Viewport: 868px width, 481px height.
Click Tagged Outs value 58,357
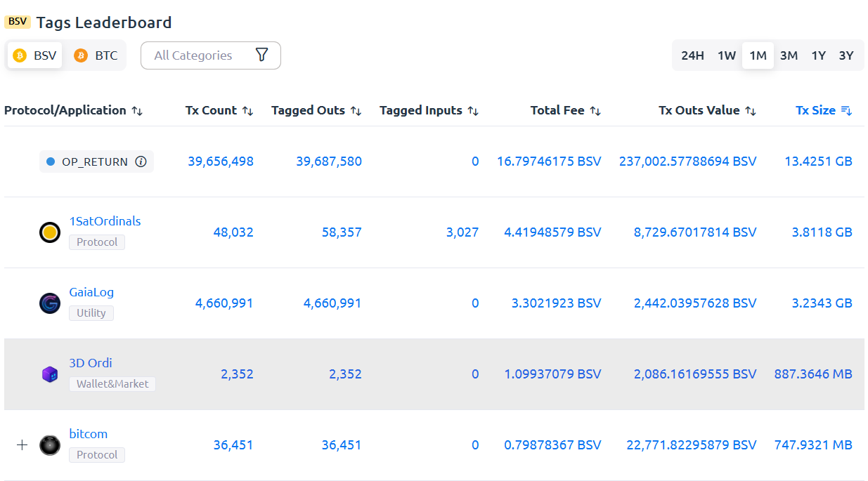(x=342, y=232)
